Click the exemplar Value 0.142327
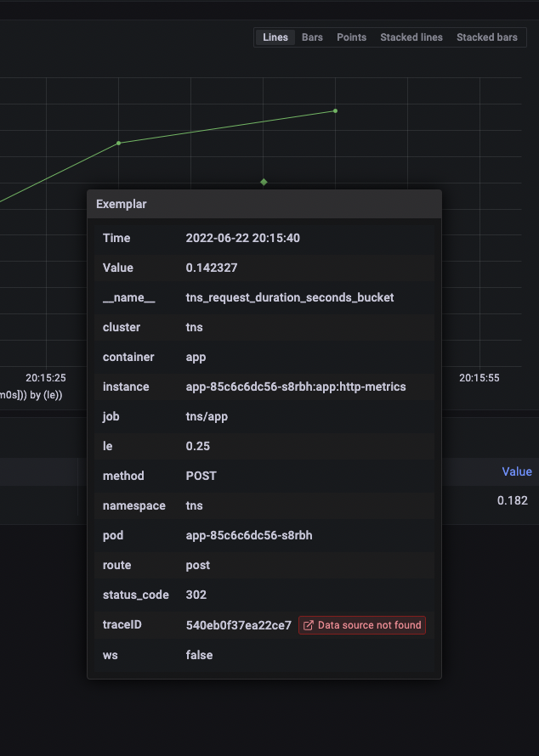The width and height of the screenshot is (539, 756). [212, 268]
